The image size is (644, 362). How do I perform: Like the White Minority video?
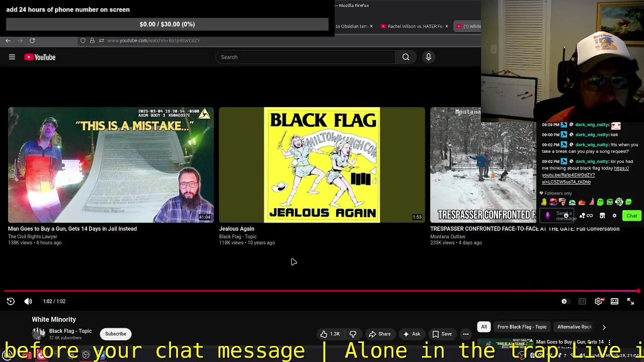pos(330,334)
